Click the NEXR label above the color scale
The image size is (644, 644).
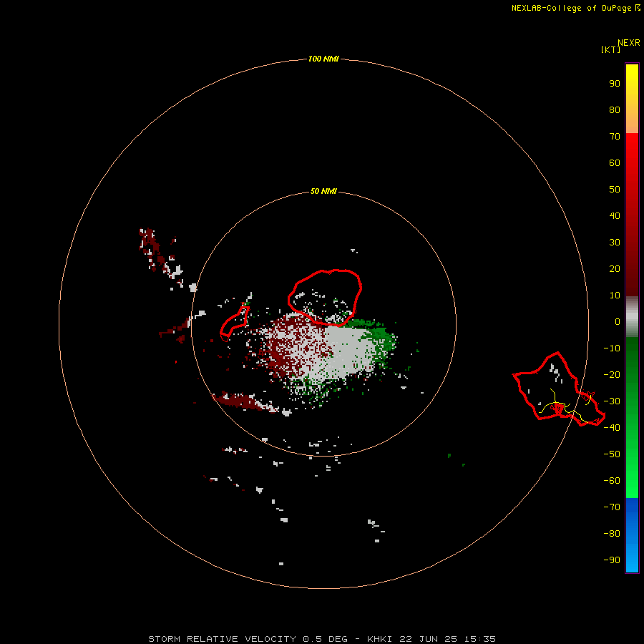point(628,43)
